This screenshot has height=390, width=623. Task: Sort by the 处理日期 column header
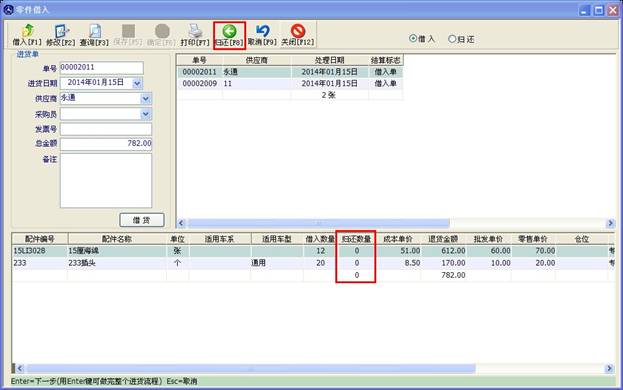330,60
